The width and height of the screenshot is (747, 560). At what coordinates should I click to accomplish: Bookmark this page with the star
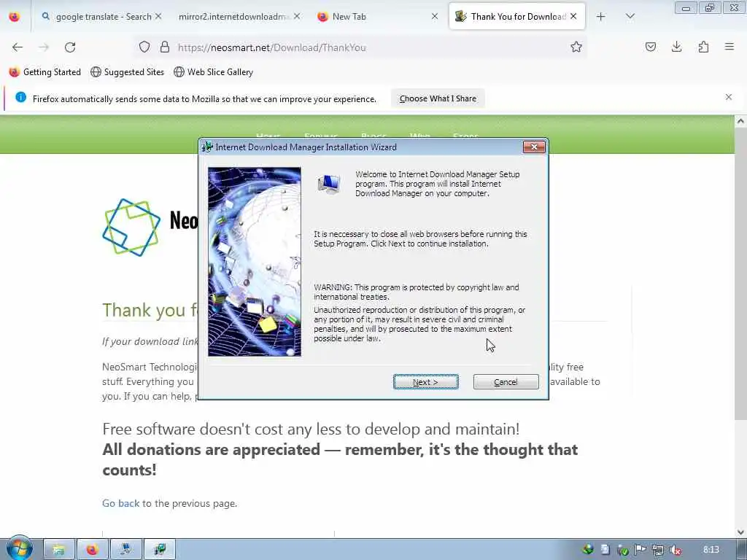[x=576, y=47]
